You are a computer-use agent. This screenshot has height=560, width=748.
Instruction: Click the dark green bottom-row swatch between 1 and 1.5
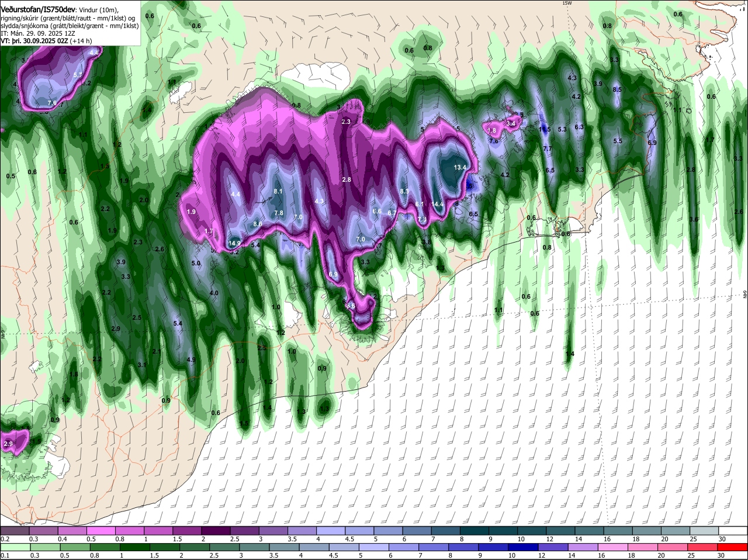(134, 547)
